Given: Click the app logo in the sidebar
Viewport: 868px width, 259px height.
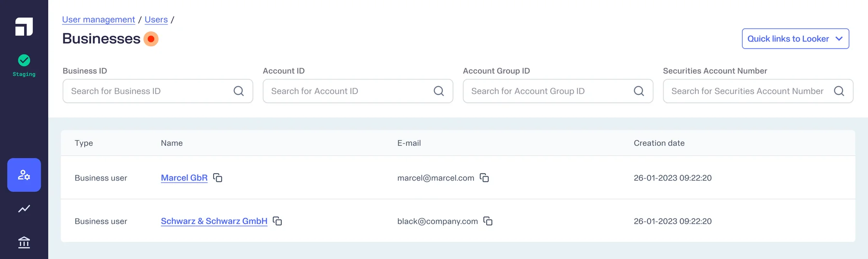Looking at the screenshot, I should pyautogui.click(x=24, y=26).
